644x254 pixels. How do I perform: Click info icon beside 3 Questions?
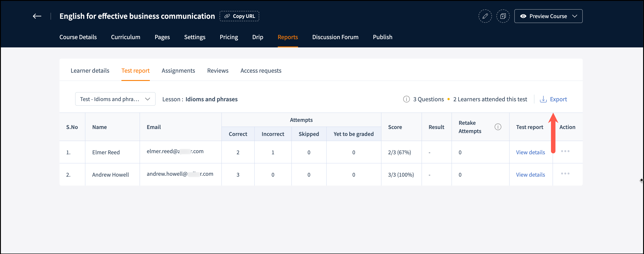(x=406, y=99)
